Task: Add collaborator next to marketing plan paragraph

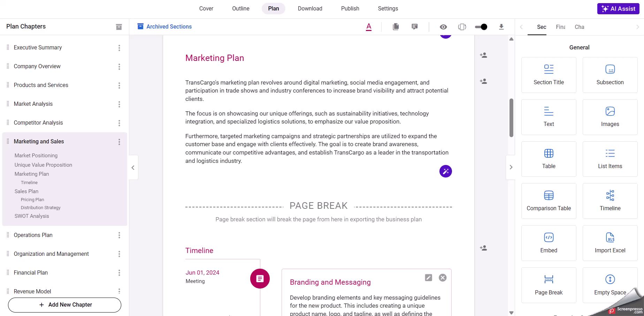Action: point(483,81)
